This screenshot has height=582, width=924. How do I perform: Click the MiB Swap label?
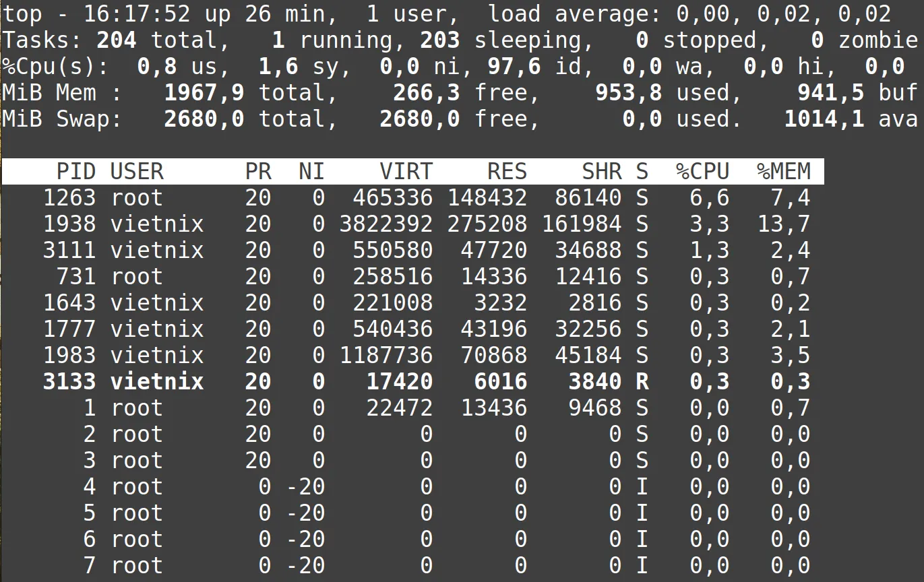[62, 119]
